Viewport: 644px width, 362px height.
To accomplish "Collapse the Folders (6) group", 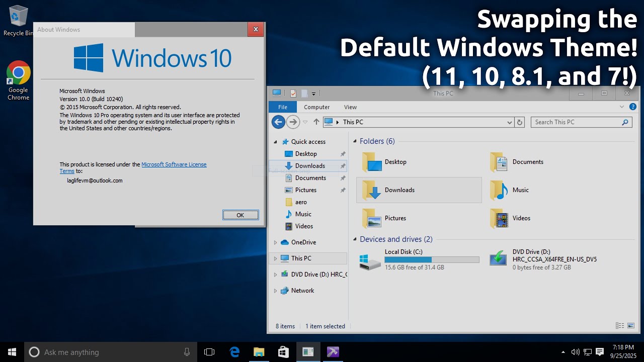I will coord(355,142).
